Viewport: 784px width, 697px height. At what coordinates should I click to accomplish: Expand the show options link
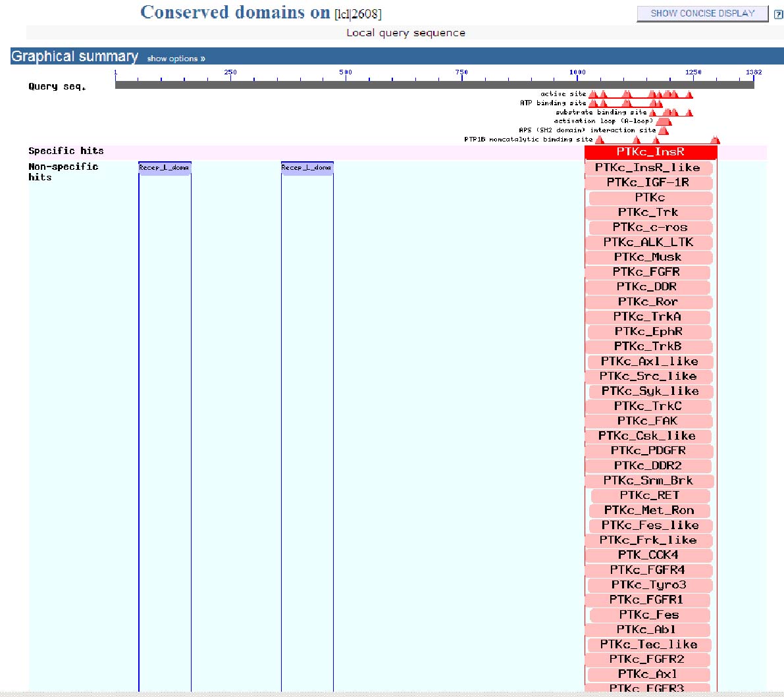pos(176,59)
